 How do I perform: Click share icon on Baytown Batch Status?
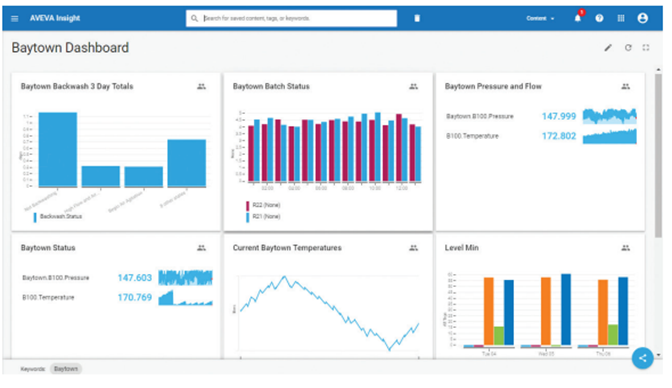pyautogui.click(x=414, y=87)
